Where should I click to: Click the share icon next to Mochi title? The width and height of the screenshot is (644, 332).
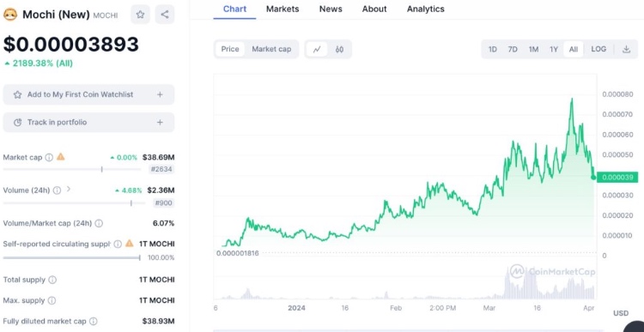pos(165,15)
